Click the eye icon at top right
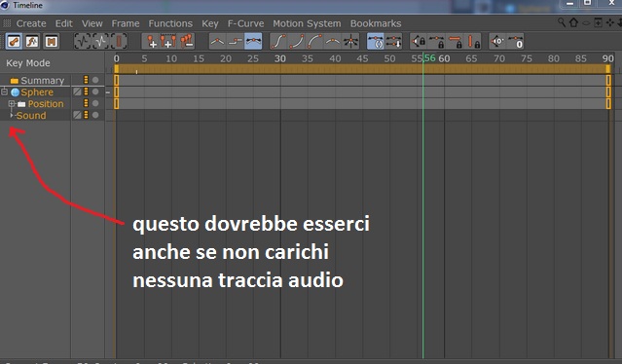The height and width of the screenshot is (364, 622). coord(586,23)
